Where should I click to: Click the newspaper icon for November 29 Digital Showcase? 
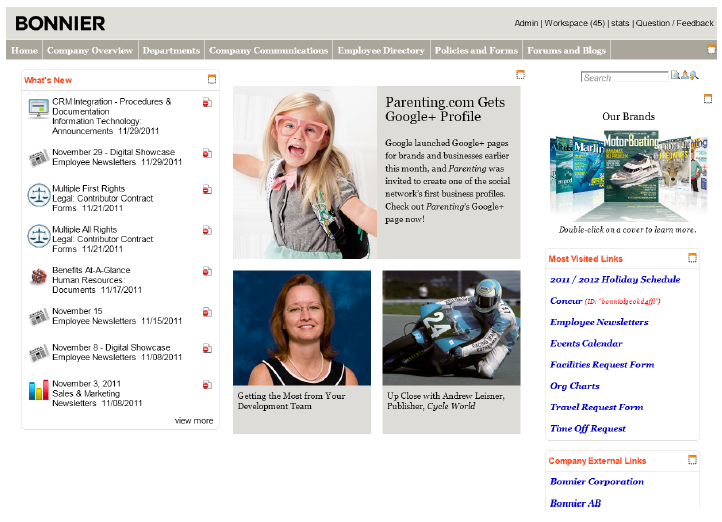click(x=39, y=158)
